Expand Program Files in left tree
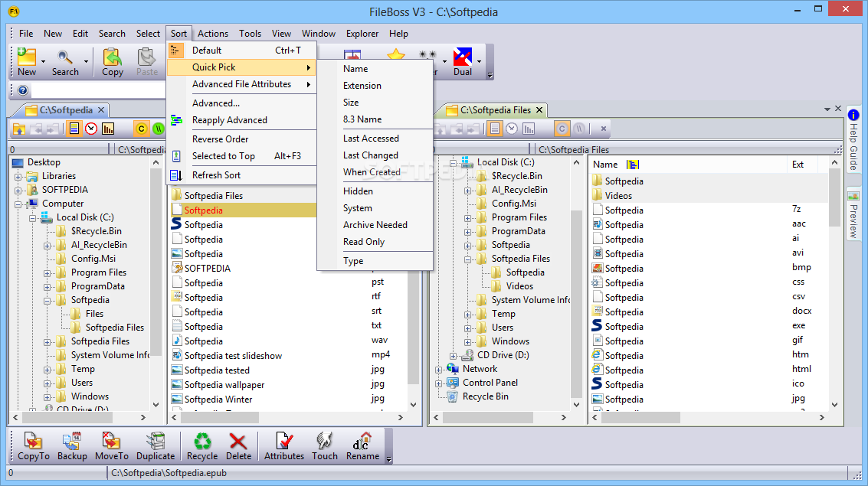The height and width of the screenshot is (486, 868). (47, 273)
